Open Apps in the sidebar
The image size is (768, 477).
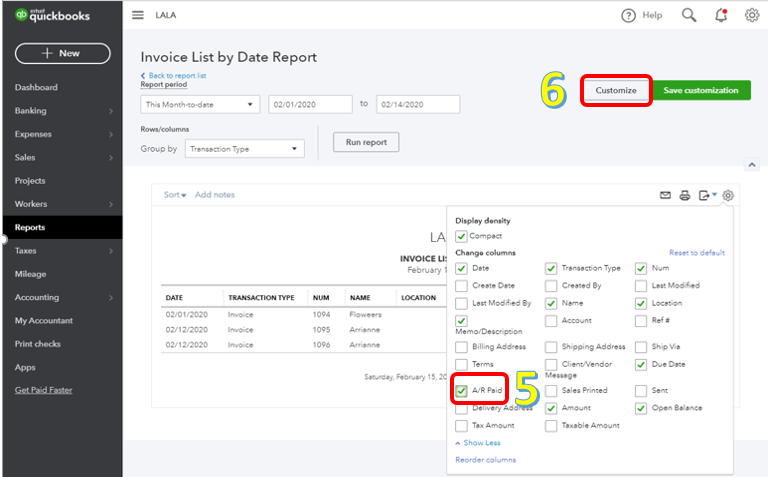point(25,367)
